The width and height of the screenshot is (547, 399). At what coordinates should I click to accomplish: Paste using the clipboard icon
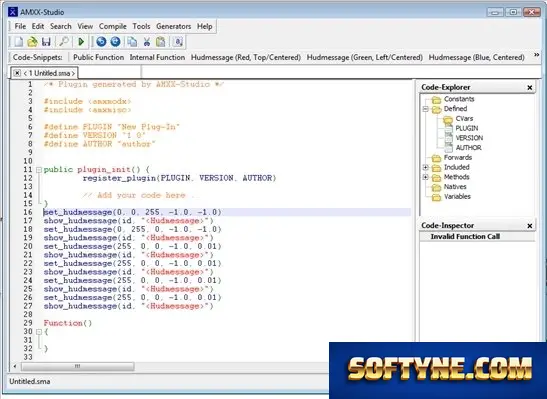click(x=160, y=42)
